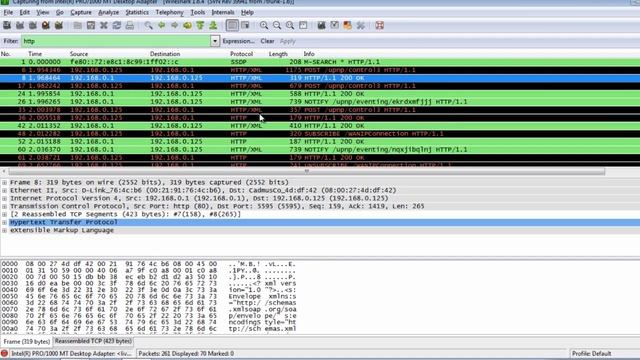Screen dimensions: 640x360
Task: Open the Capture menu
Action: 81,12
